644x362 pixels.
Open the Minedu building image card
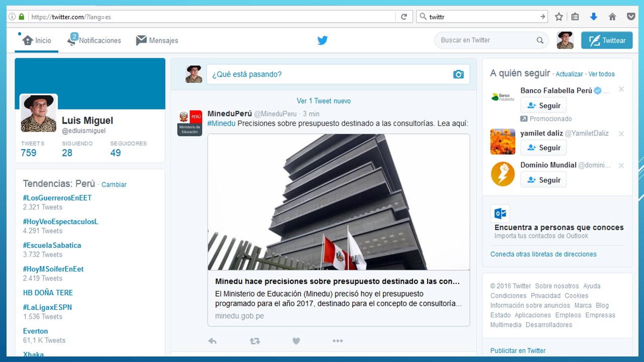coord(339,202)
